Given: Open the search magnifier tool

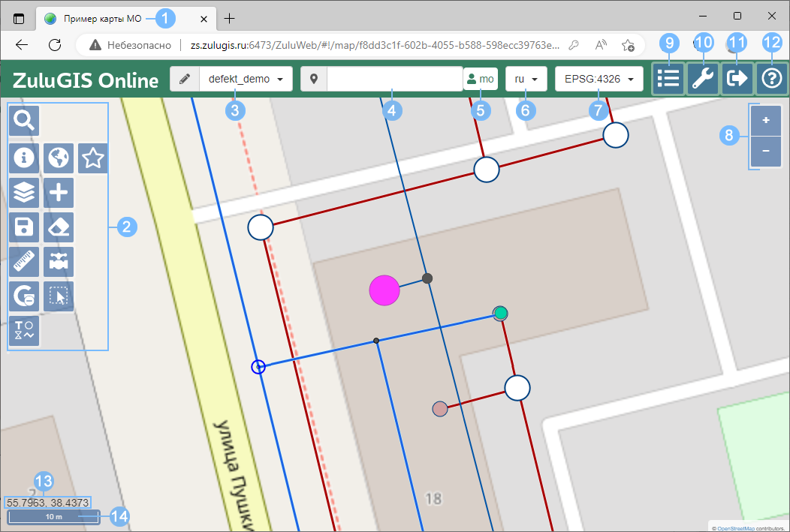Looking at the screenshot, I should click(24, 120).
